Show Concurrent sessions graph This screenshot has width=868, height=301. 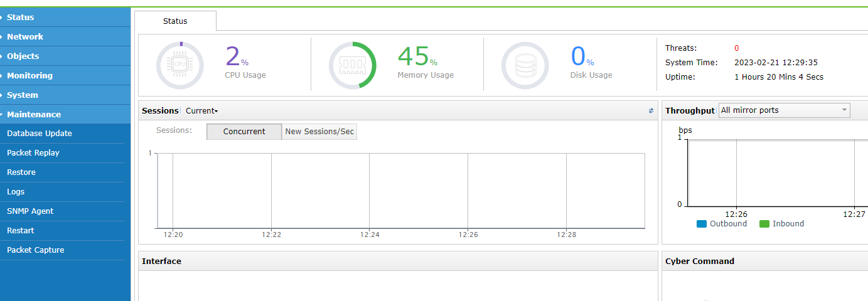(244, 132)
